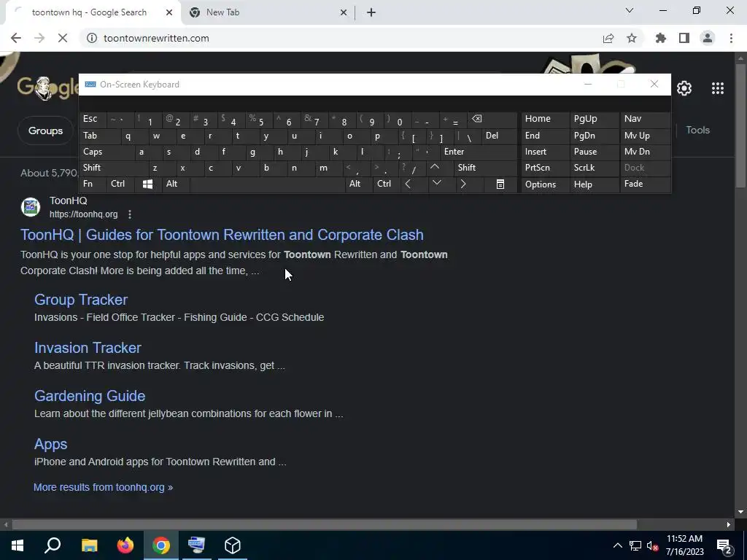Toggle the Nav mode key on the keyboard
Screen dimensions: 747x560
tap(645, 119)
